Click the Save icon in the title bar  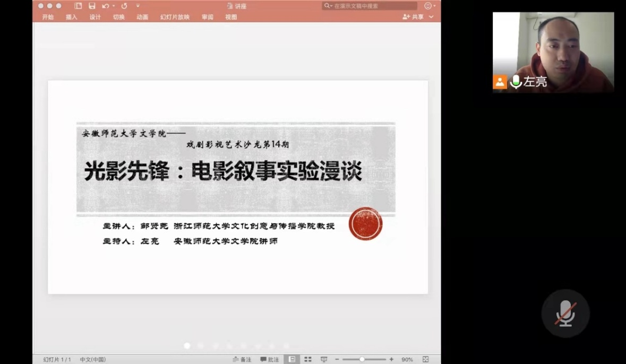click(x=92, y=6)
